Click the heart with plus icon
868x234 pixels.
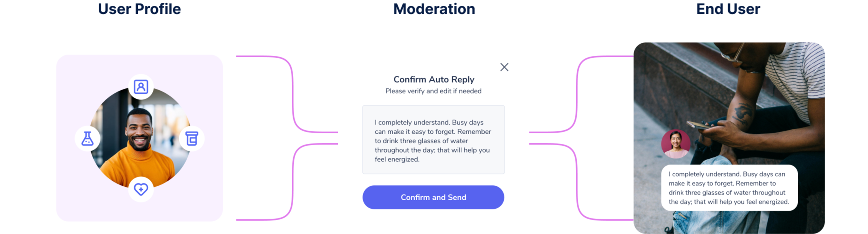tap(141, 189)
